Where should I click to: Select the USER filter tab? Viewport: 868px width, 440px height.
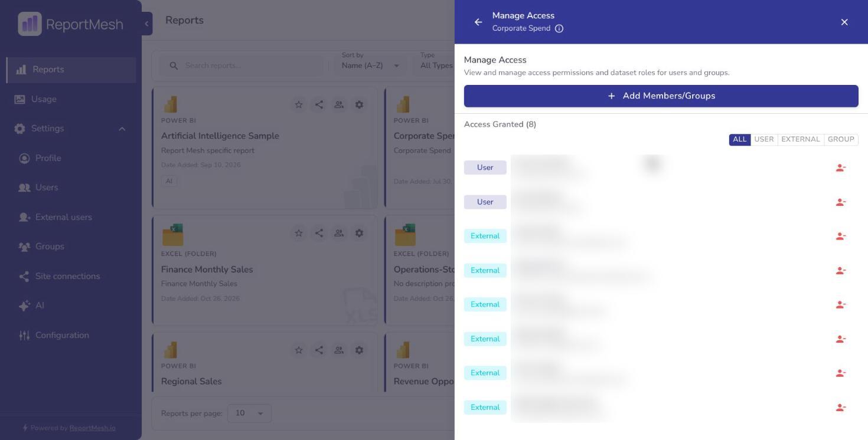tap(763, 139)
